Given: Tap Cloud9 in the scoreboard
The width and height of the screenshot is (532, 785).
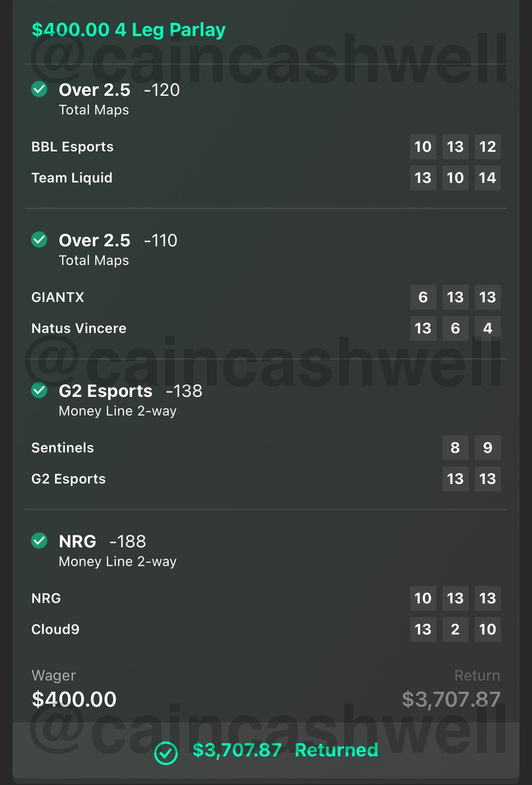Looking at the screenshot, I should tap(55, 629).
